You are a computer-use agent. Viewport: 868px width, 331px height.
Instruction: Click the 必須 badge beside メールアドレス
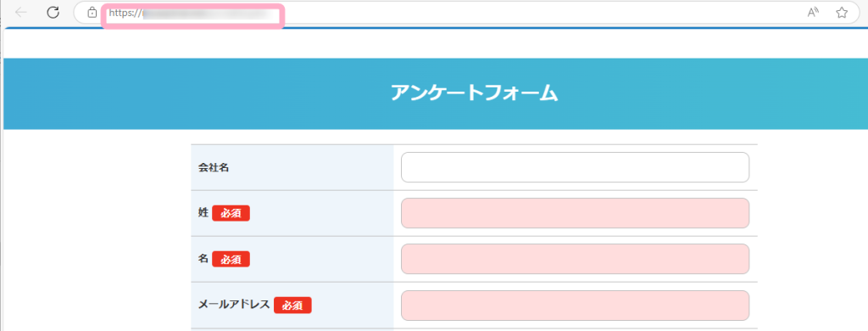292,305
